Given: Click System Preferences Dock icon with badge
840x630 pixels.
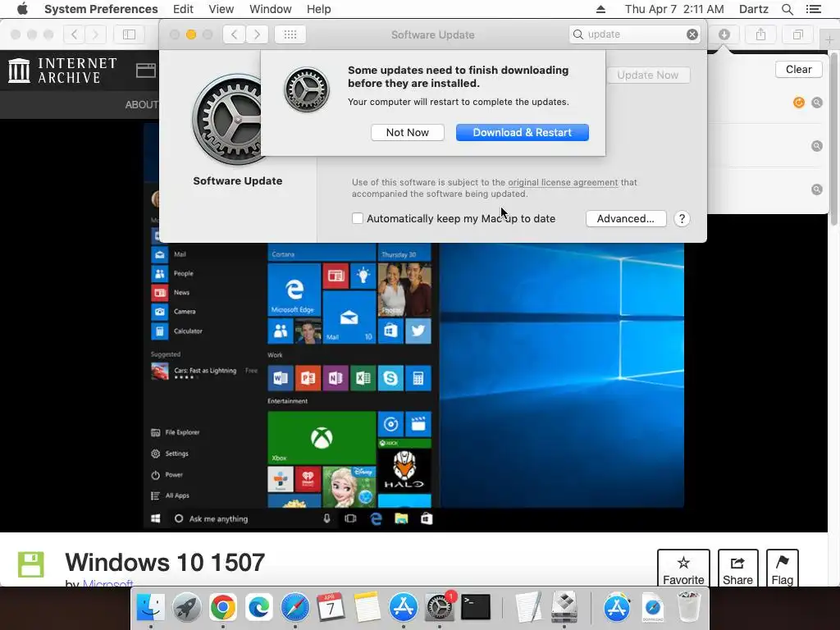Looking at the screenshot, I should tap(440, 608).
